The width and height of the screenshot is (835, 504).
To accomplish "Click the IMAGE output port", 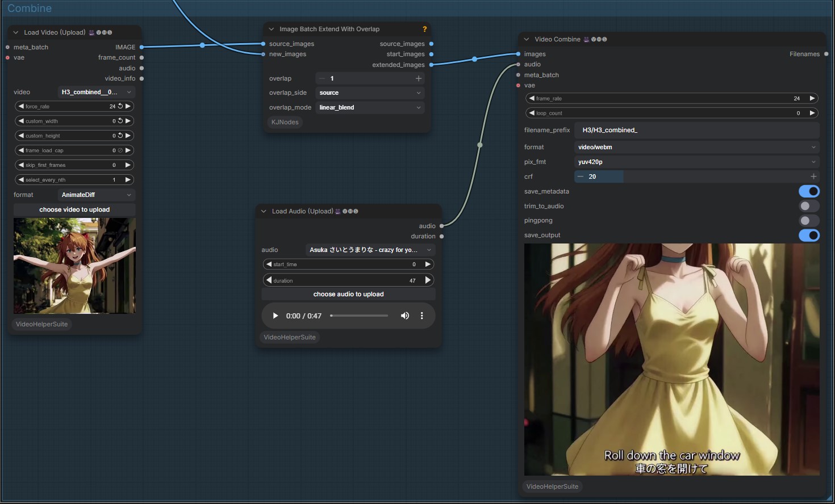I will [141, 47].
